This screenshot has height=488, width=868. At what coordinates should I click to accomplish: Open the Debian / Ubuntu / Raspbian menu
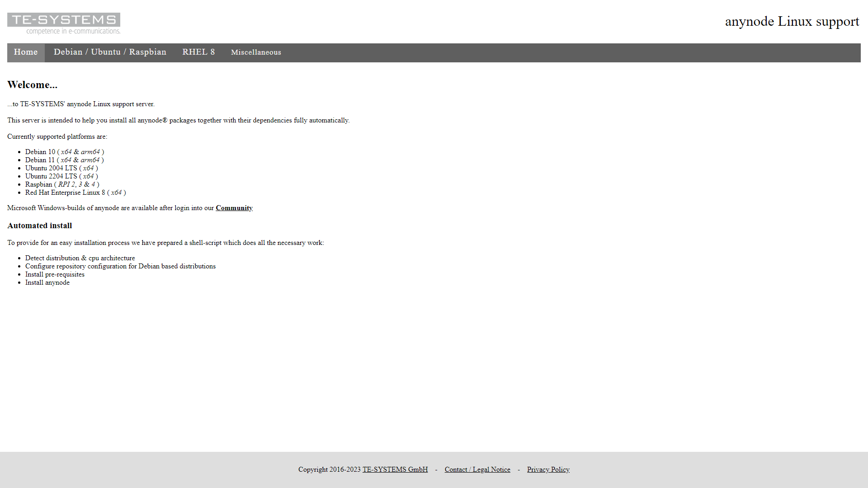pos(110,52)
